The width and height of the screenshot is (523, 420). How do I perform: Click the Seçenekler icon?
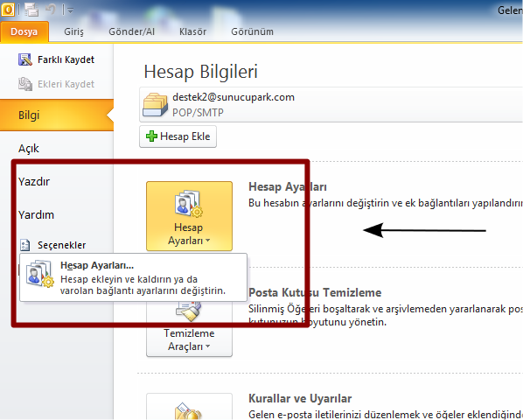(x=25, y=245)
